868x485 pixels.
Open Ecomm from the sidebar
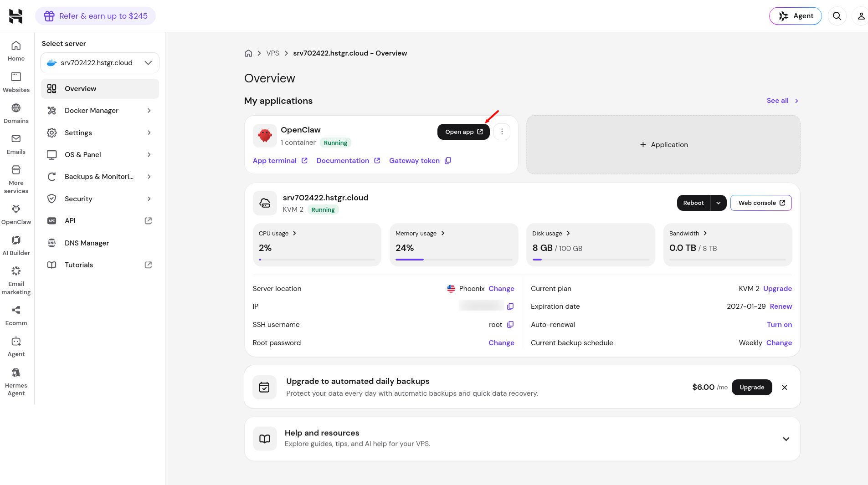(x=16, y=315)
